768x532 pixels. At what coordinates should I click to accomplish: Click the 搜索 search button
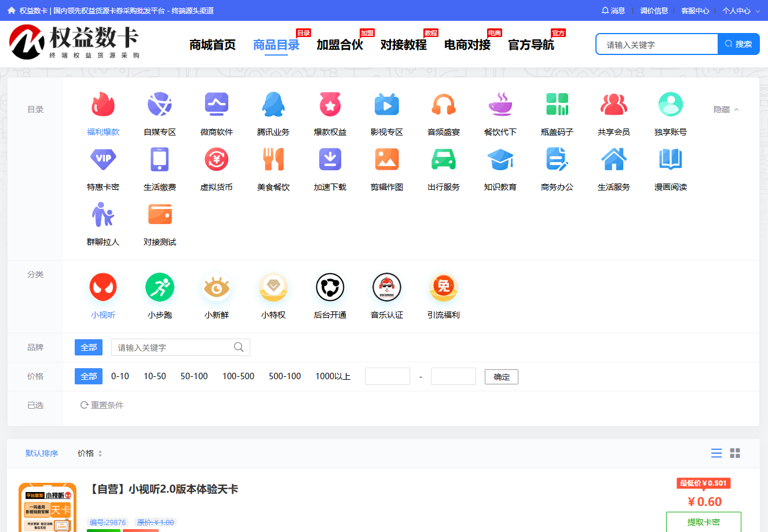coord(738,44)
